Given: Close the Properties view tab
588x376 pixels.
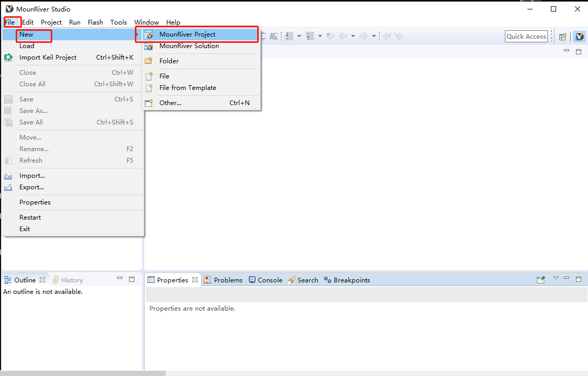Looking at the screenshot, I should [195, 280].
